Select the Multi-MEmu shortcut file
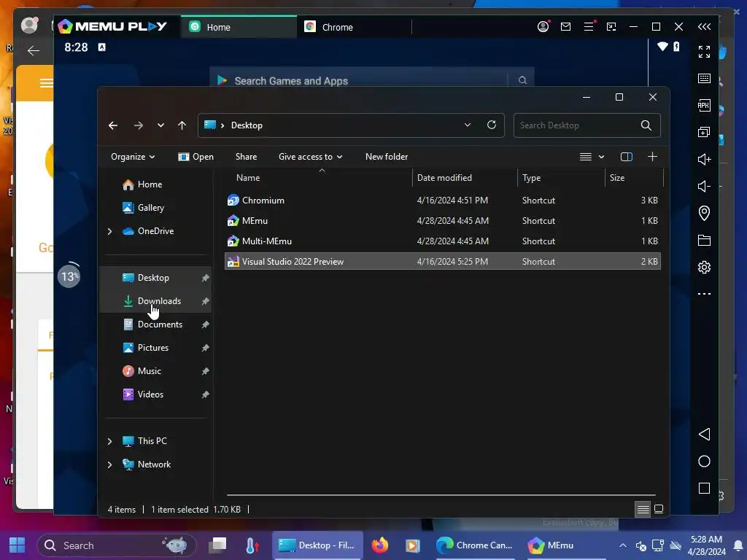This screenshot has width=747, height=560. pyautogui.click(x=443, y=241)
